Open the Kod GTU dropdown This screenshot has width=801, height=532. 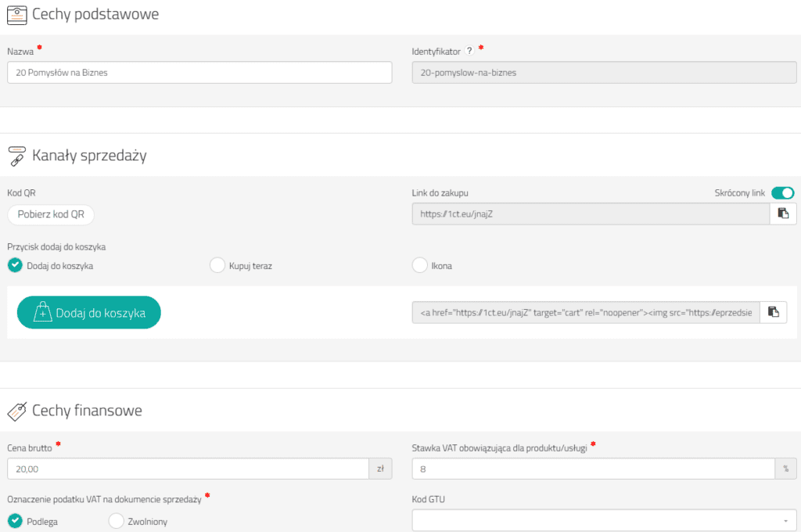[x=604, y=520]
